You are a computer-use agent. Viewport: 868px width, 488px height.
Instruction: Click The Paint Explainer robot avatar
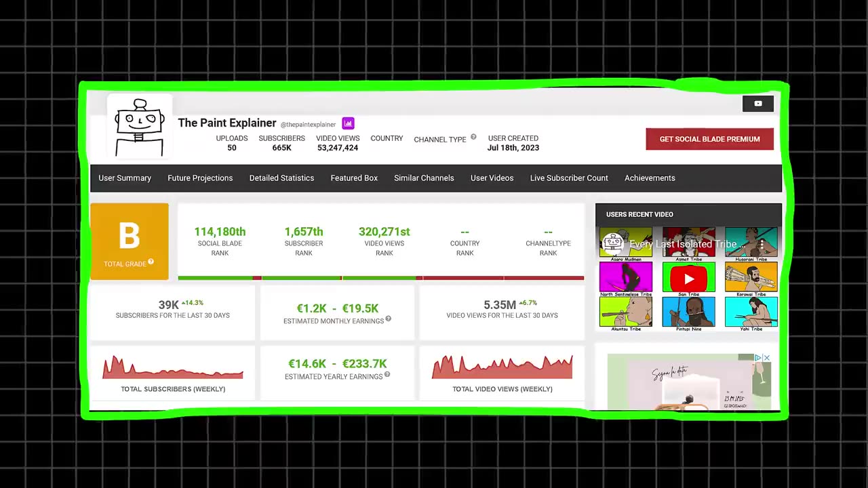[x=140, y=126]
